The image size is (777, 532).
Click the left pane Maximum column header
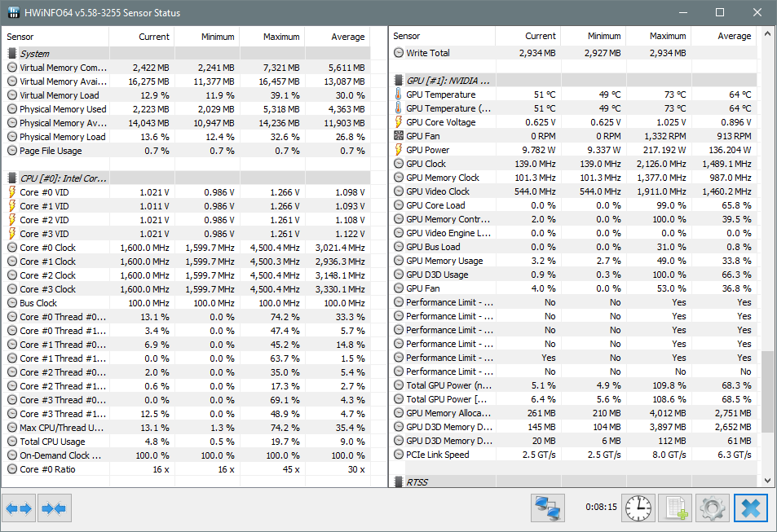point(272,37)
